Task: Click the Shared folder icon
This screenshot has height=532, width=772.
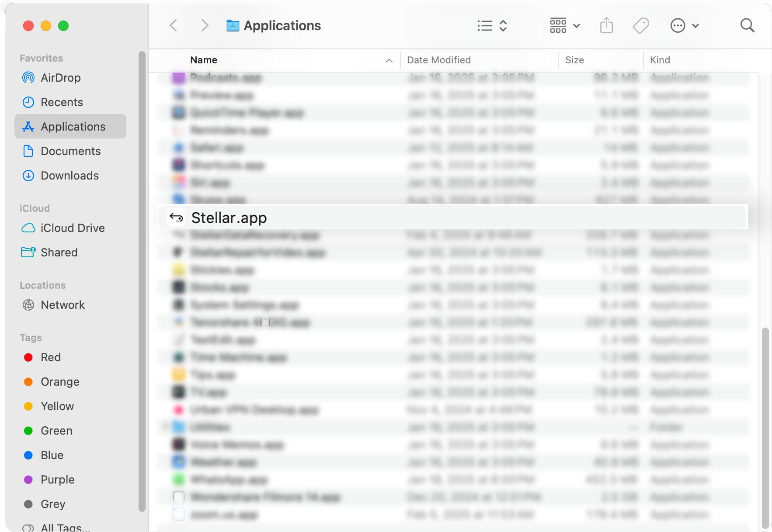Action: click(x=28, y=252)
